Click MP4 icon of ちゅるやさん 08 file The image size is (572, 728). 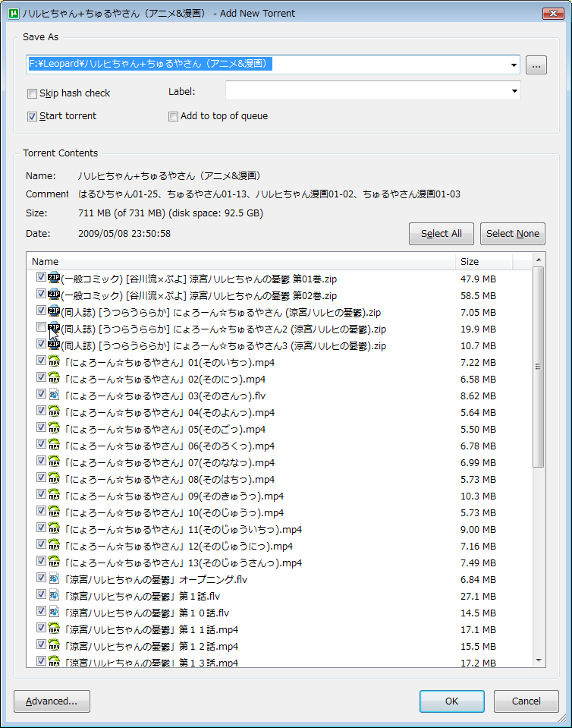pyautogui.click(x=54, y=479)
